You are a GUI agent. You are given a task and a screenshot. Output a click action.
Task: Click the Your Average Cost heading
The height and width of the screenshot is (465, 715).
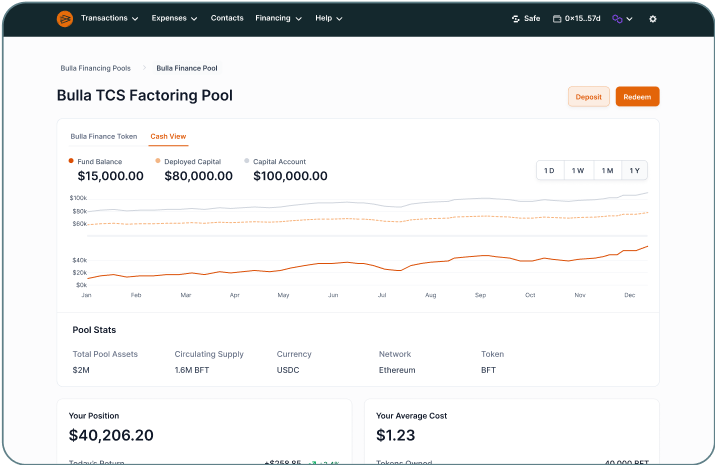tap(411, 416)
